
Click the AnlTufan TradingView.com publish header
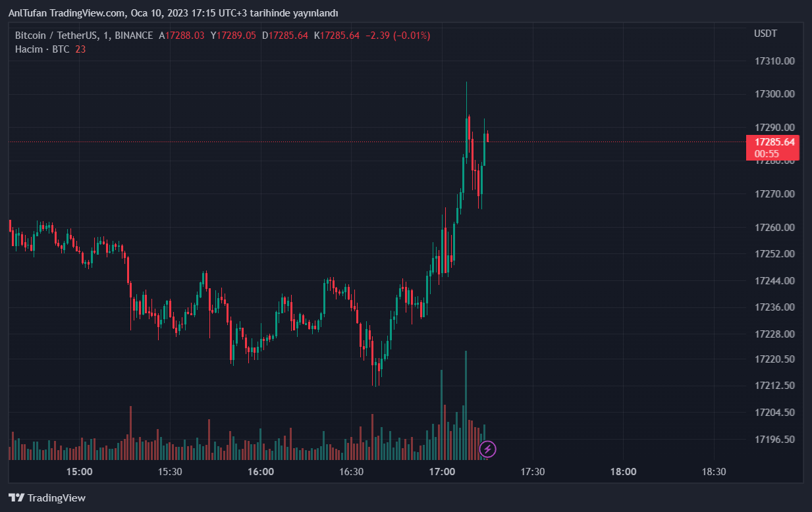(x=173, y=13)
